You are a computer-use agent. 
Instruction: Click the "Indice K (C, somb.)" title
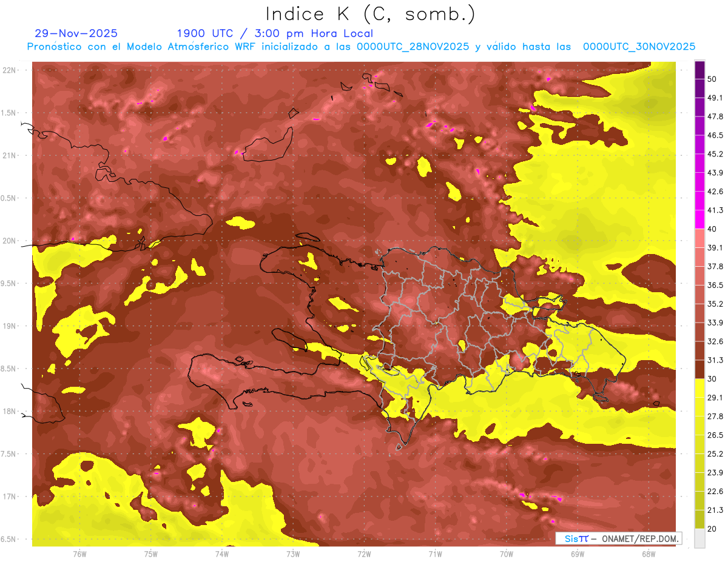371,14
